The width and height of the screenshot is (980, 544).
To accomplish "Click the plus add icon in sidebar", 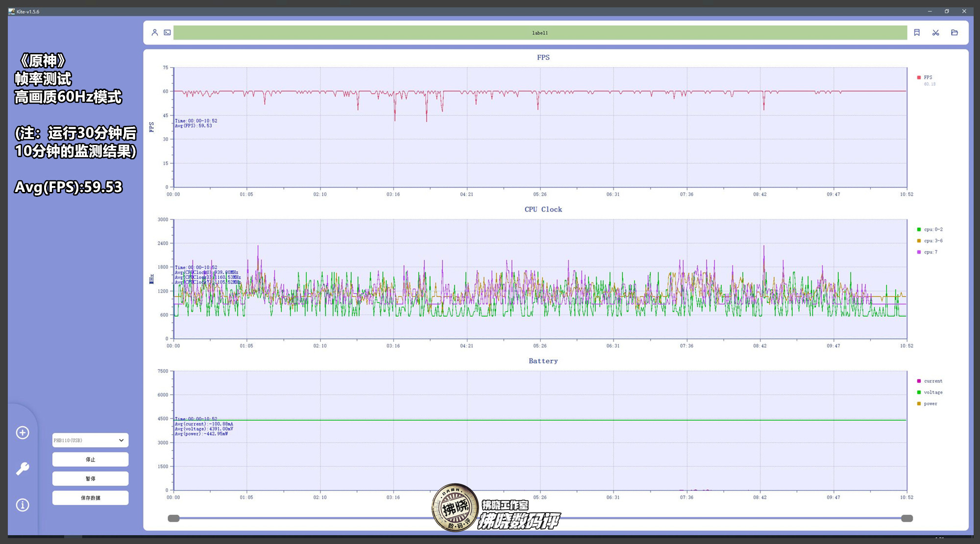I will [x=23, y=432].
